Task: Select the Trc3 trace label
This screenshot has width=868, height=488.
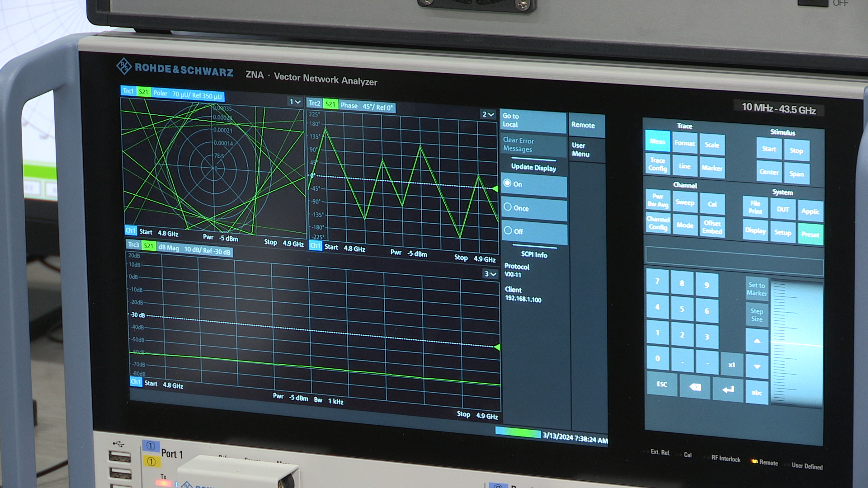Action: pos(133,244)
